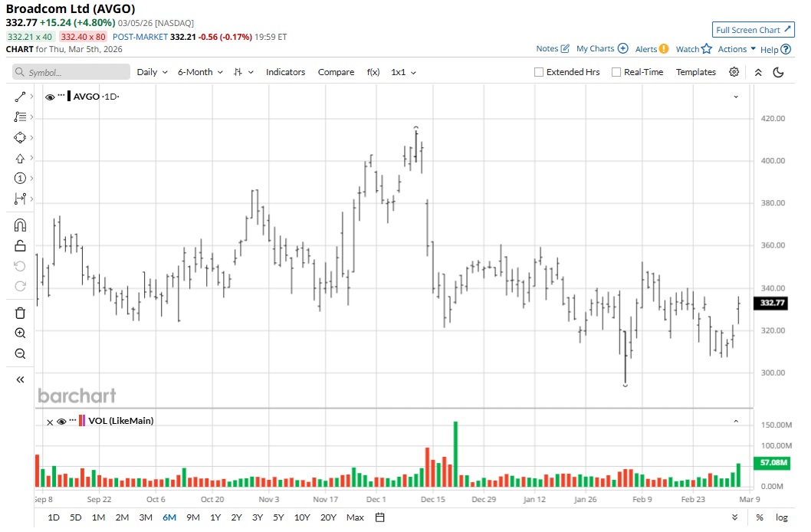Select the 5D time range

pos(76,517)
